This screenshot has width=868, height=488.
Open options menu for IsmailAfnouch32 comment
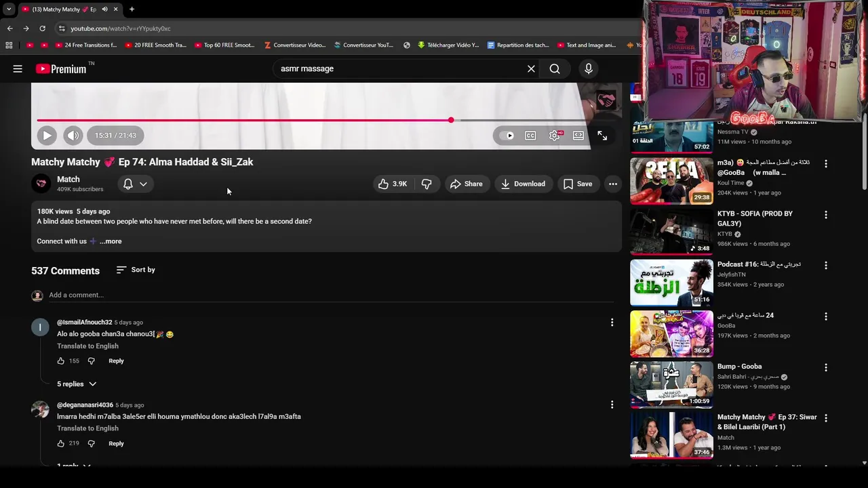[612, 323]
